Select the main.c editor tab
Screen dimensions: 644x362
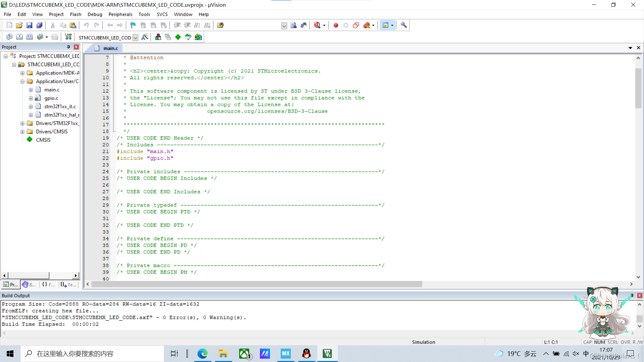tap(110, 48)
